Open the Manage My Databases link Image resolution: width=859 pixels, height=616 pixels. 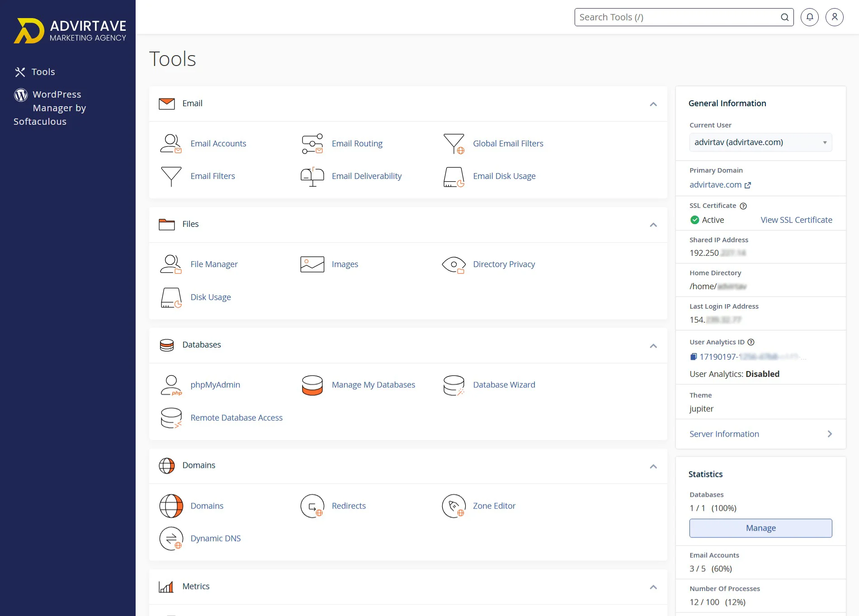pos(373,385)
